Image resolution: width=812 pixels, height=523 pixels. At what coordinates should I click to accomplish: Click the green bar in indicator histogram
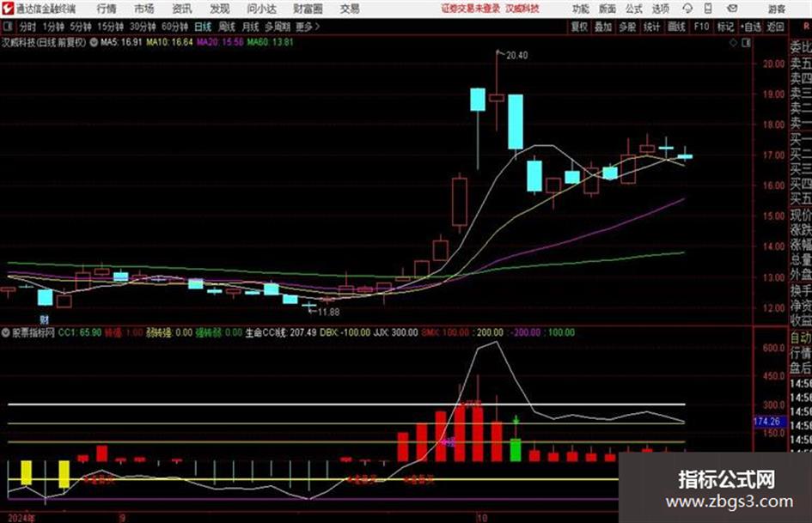tap(516, 449)
